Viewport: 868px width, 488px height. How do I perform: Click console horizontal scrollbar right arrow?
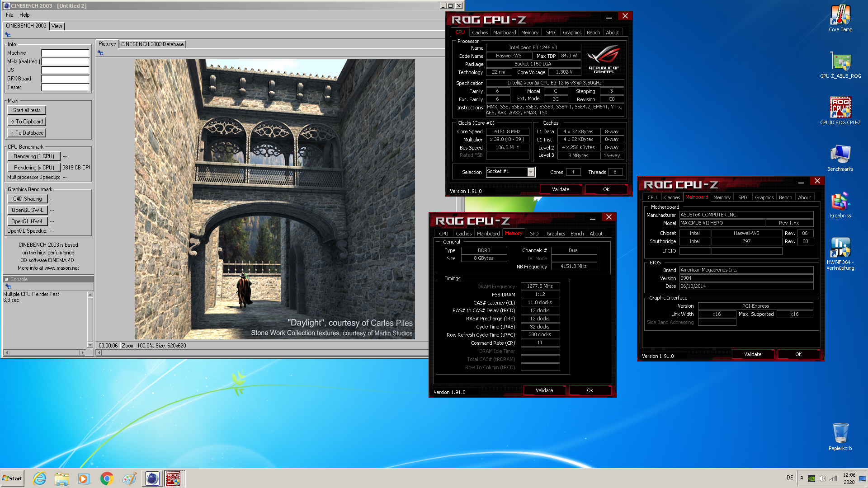(x=82, y=352)
